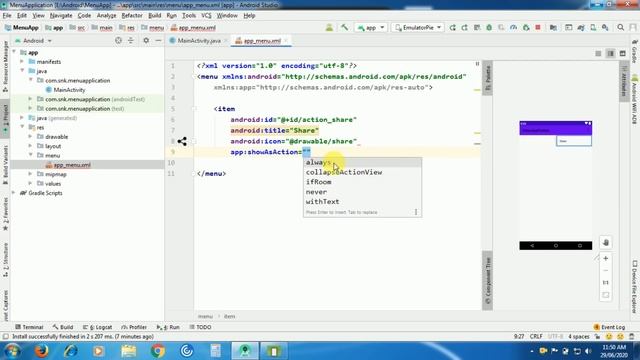
Task: Expand the manifests folder
Action: tap(22, 62)
